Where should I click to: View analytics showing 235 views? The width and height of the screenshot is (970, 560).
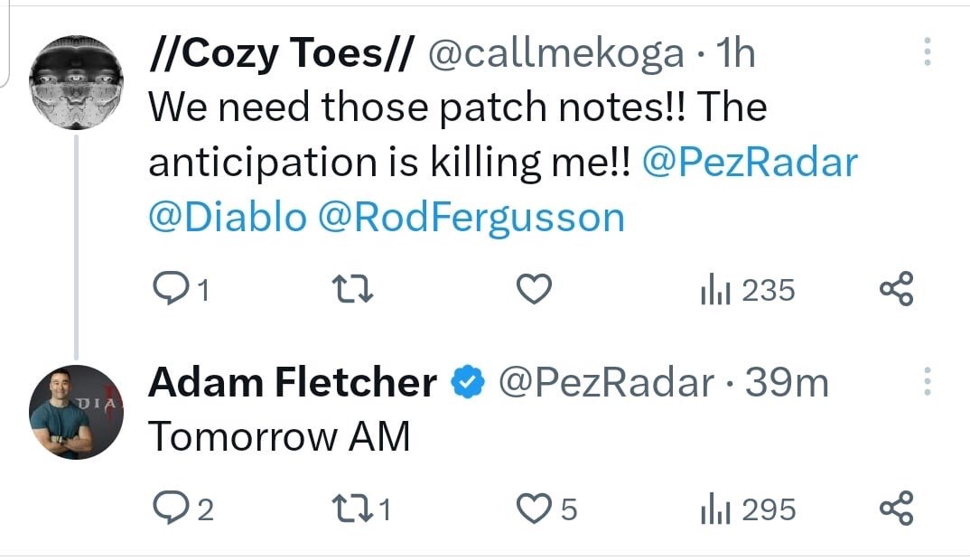coord(747,290)
